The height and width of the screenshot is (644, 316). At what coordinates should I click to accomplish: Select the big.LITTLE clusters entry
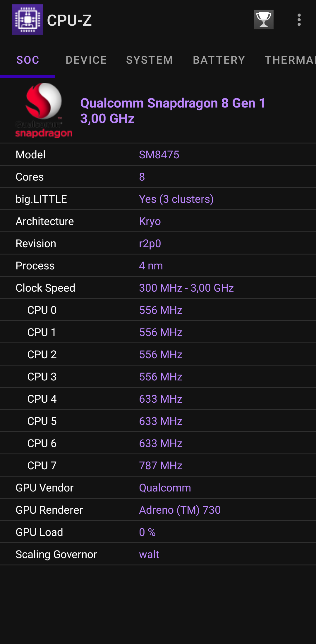(x=176, y=199)
